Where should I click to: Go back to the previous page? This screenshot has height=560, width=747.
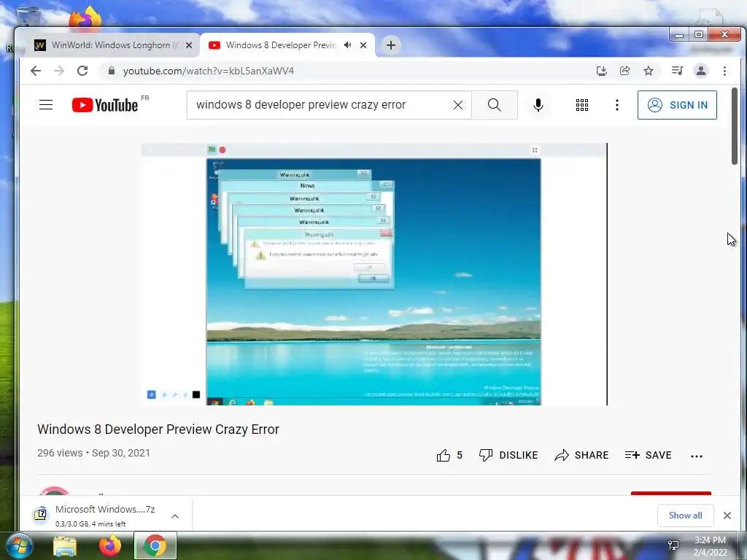pyautogui.click(x=36, y=71)
